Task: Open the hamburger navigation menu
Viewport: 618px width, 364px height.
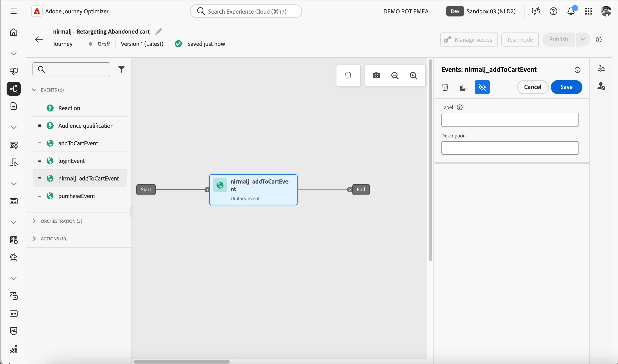Action: (x=13, y=11)
